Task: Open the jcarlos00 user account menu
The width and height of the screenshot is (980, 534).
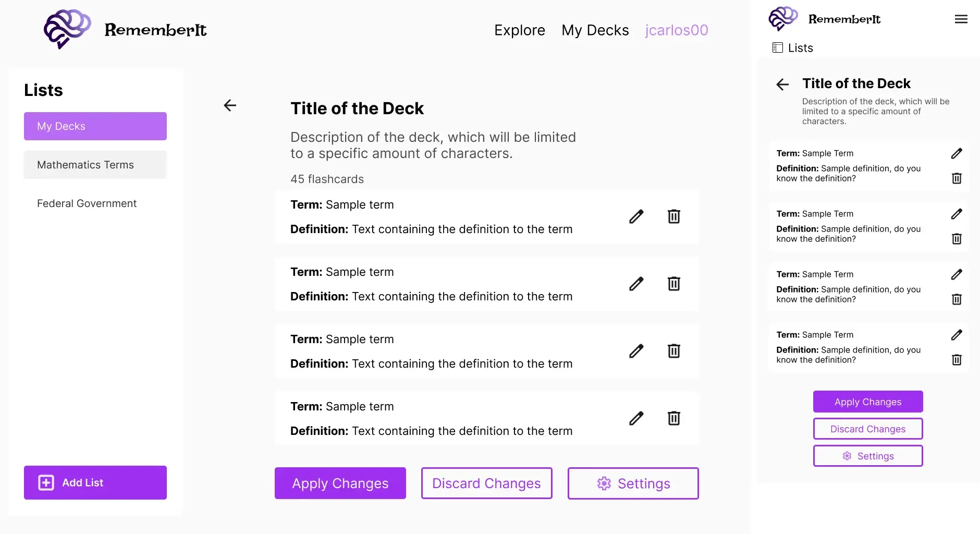Action: (x=676, y=30)
